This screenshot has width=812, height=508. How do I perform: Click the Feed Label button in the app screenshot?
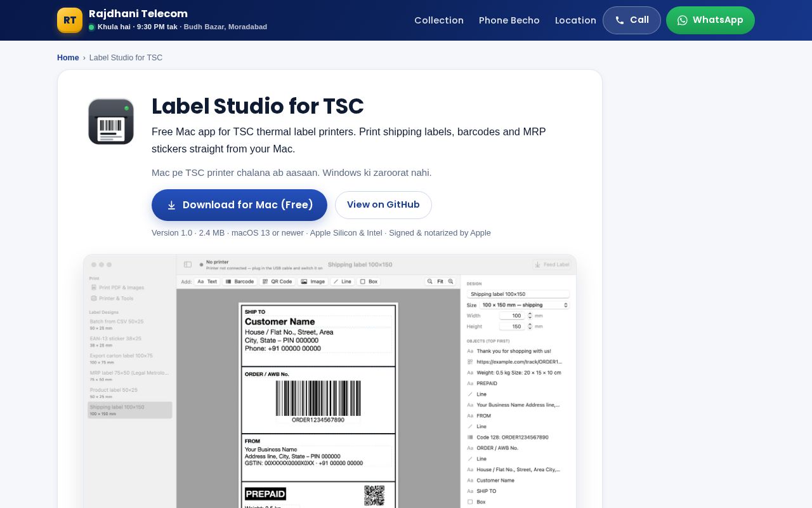(551, 264)
